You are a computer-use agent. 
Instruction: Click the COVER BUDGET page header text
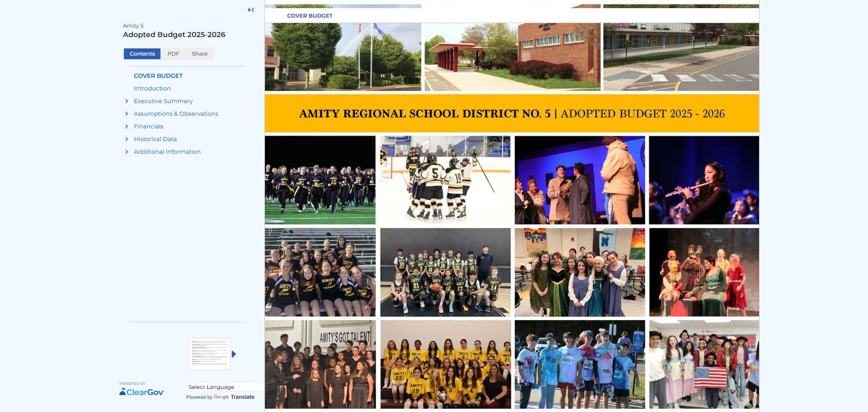point(310,16)
